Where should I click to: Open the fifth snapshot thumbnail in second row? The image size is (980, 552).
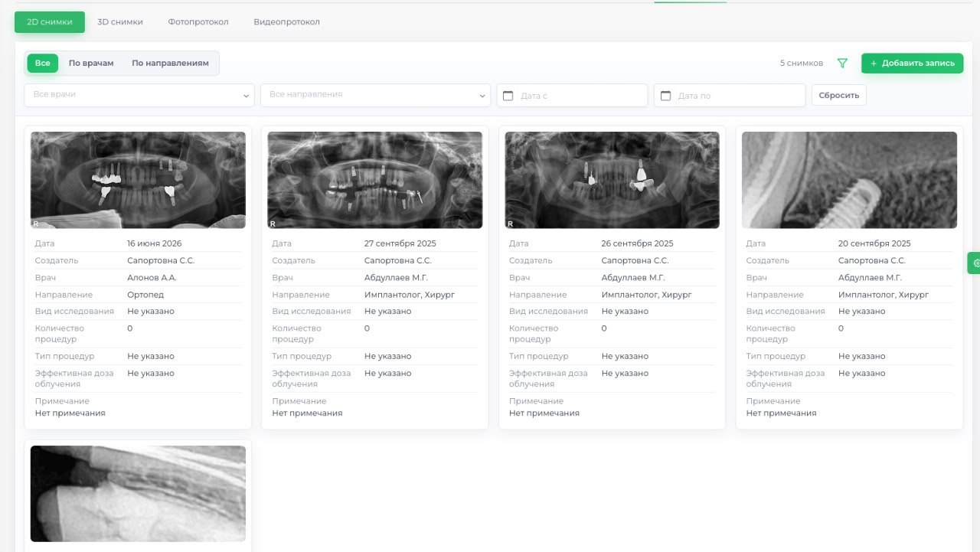coord(138,494)
